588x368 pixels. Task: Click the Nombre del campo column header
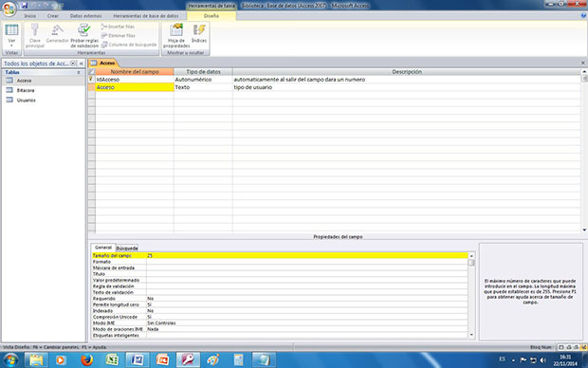pyautogui.click(x=135, y=72)
